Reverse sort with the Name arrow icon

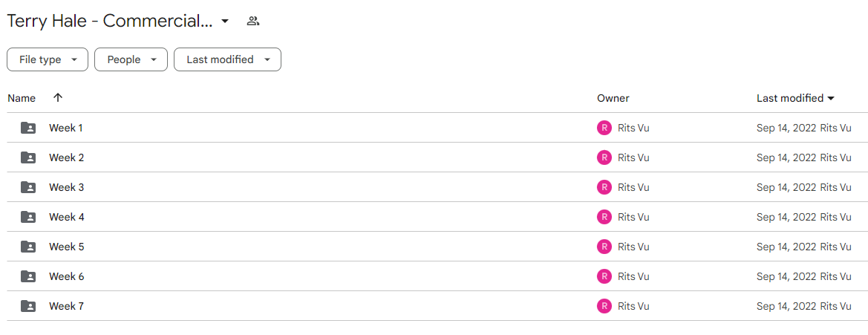58,98
